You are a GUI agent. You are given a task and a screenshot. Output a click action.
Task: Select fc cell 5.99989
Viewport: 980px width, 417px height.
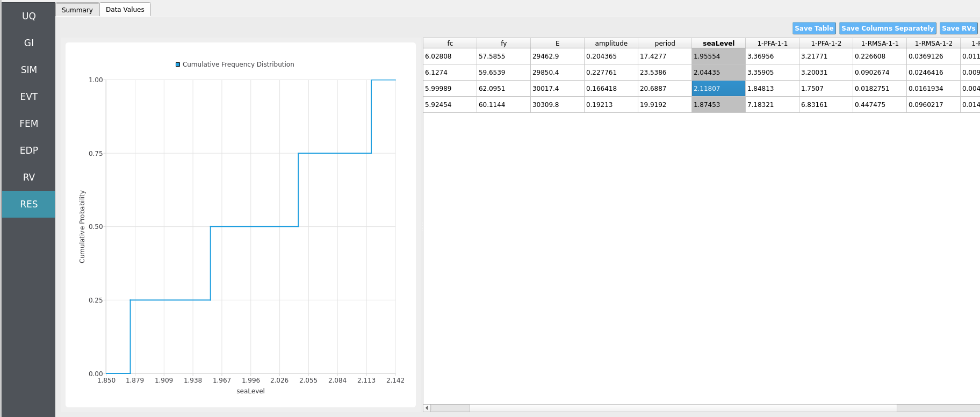[450, 89]
